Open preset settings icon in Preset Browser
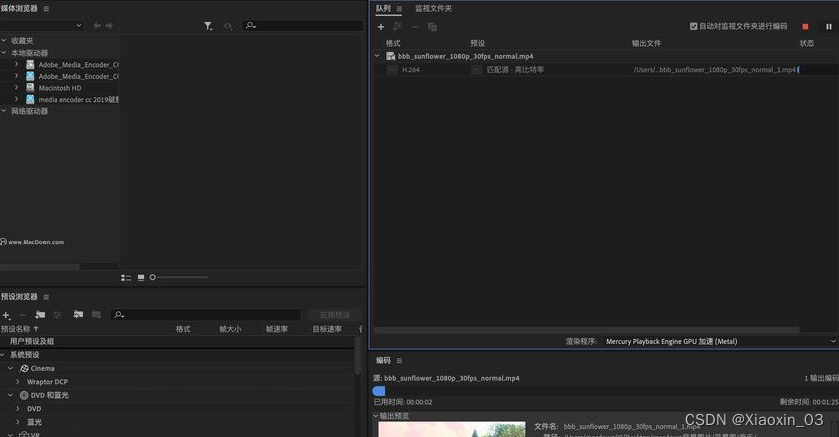 pos(57,315)
